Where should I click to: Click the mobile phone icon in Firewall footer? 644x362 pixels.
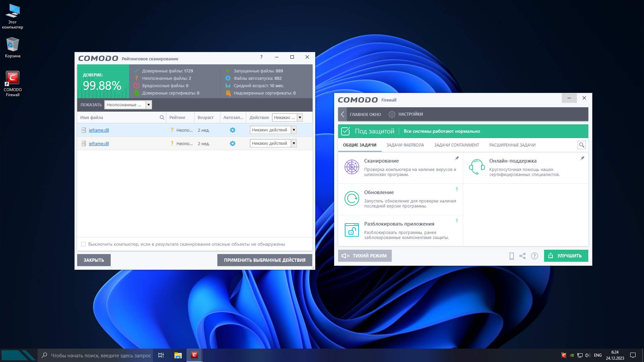512,256
